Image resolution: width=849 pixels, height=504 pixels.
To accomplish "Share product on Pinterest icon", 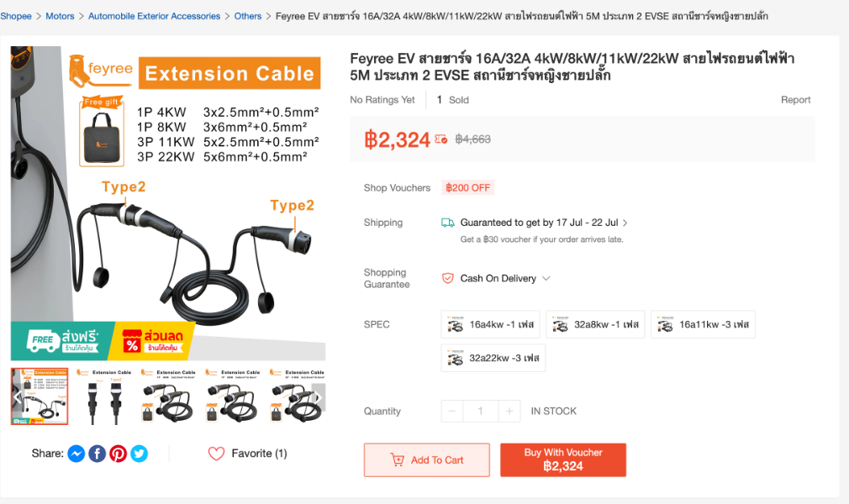I will pyautogui.click(x=118, y=454).
